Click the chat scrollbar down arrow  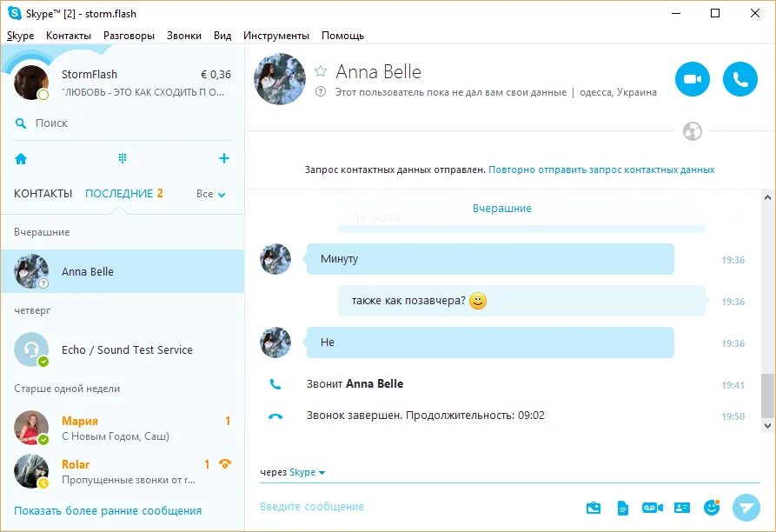pos(767,425)
